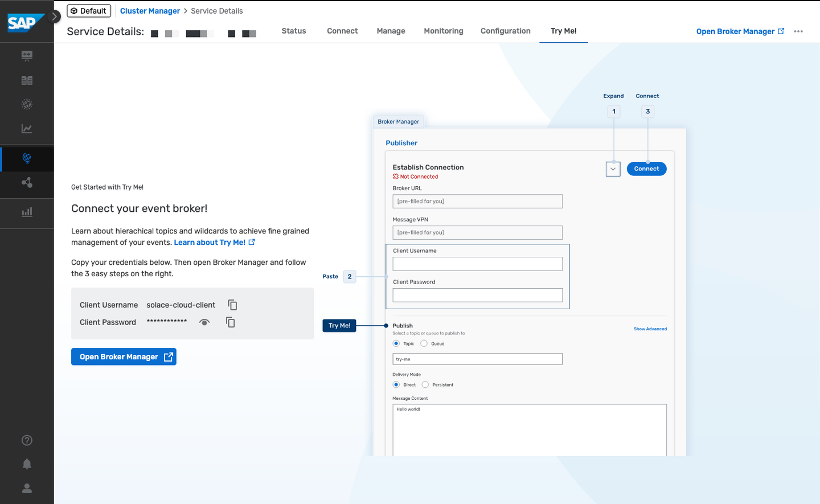Go to Cluster Manager breadcrumb
820x504 pixels.
click(150, 11)
